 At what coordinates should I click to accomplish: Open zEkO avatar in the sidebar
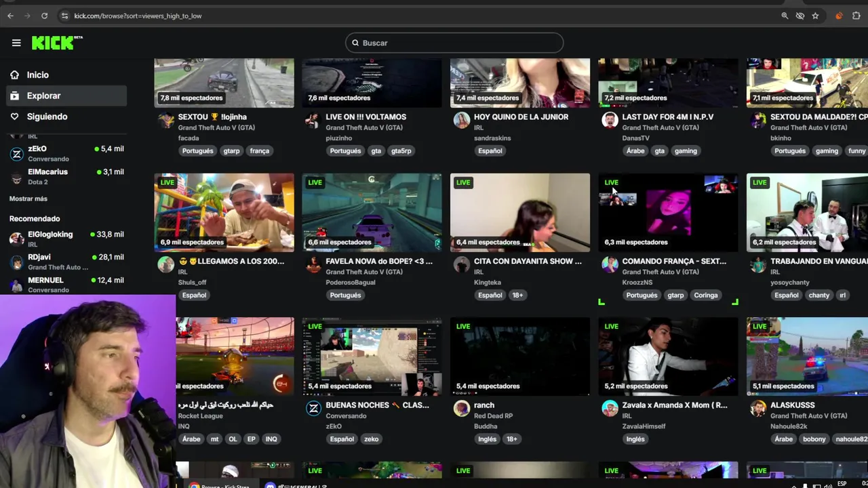click(x=17, y=154)
